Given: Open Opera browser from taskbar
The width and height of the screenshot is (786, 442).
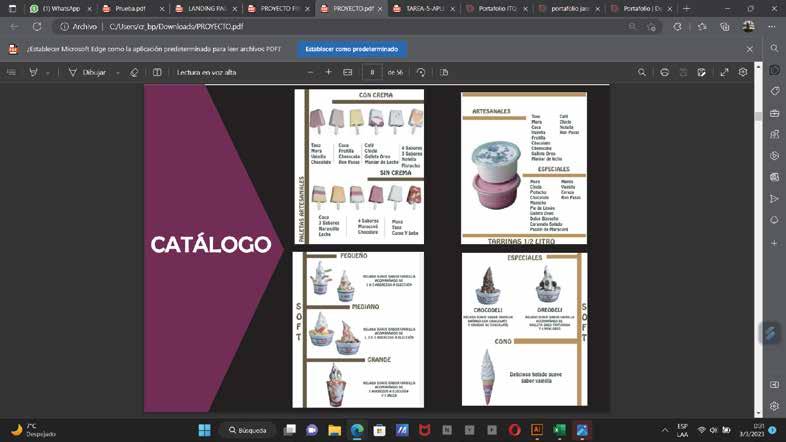Looking at the screenshot, I should (x=514, y=430).
